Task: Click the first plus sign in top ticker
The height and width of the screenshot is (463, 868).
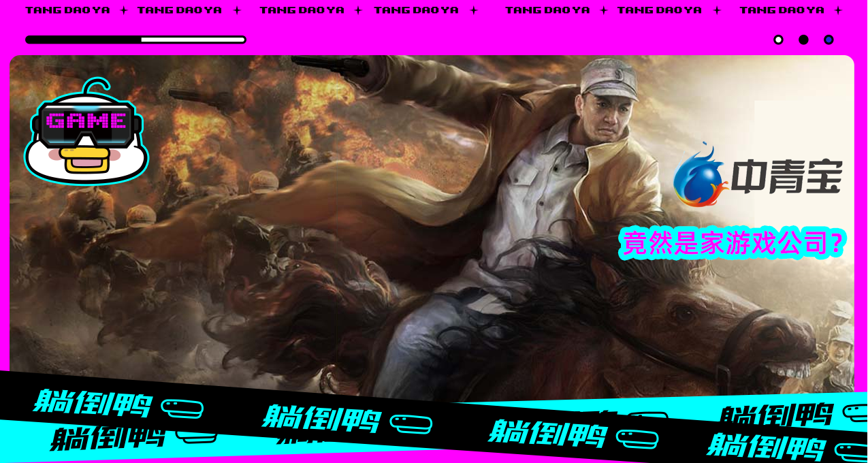Action: coord(123,10)
